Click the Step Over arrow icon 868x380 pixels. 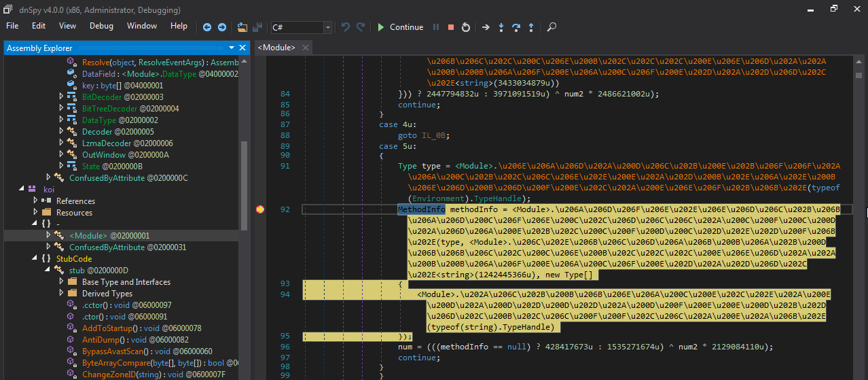[x=516, y=27]
